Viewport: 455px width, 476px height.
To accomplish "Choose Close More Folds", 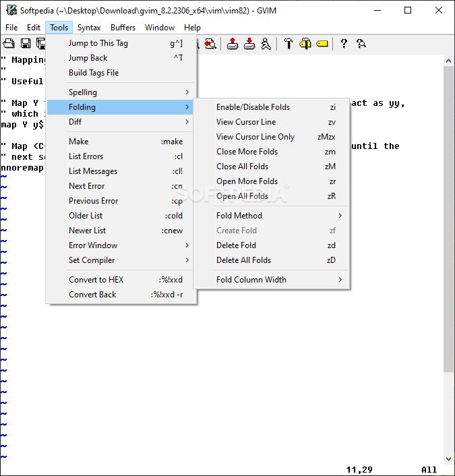I will click(272, 152).
